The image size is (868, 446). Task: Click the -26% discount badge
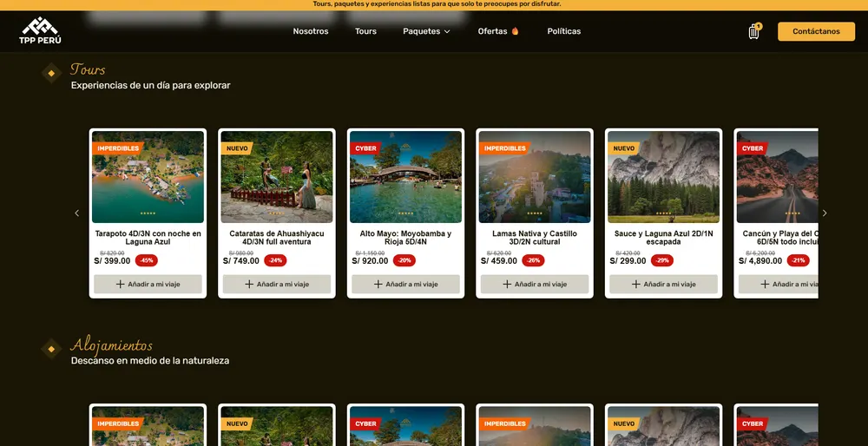(533, 260)
